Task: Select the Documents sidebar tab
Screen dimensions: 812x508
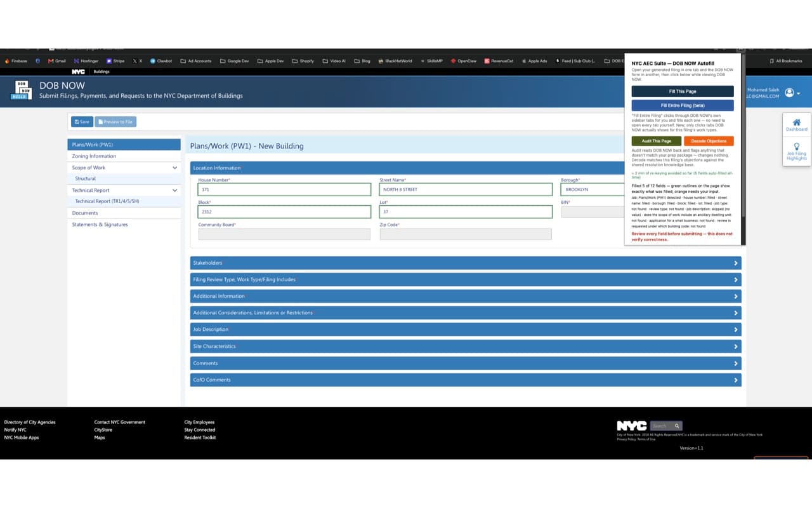Action: point(124,213)
